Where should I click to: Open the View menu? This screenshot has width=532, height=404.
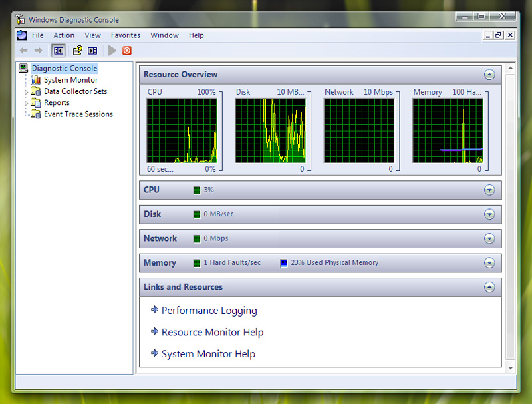(92, 35)
